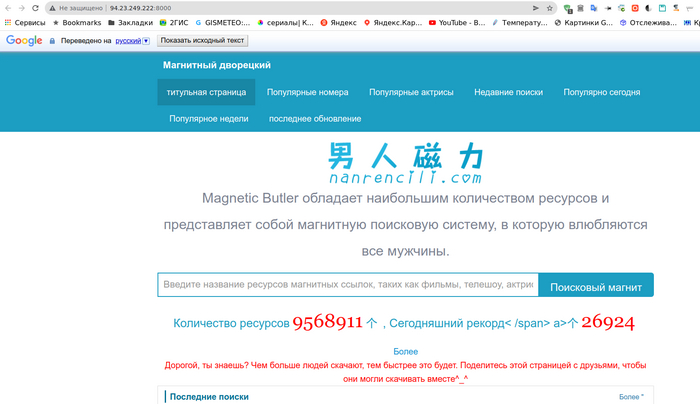Click 'Показать исходный текст' button
This screenshot has width=700, height=404.
tap(202, 41)
